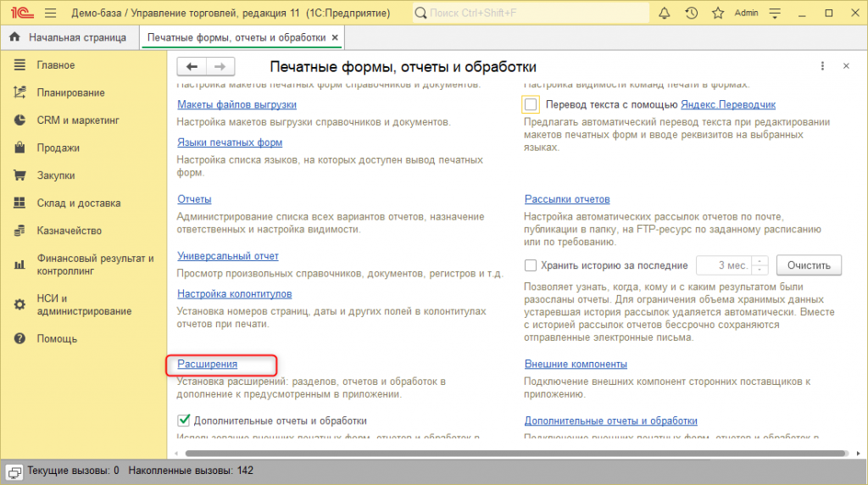Click the НСИ gear icon
Viewport: 868px width, 485px height.
19,304
